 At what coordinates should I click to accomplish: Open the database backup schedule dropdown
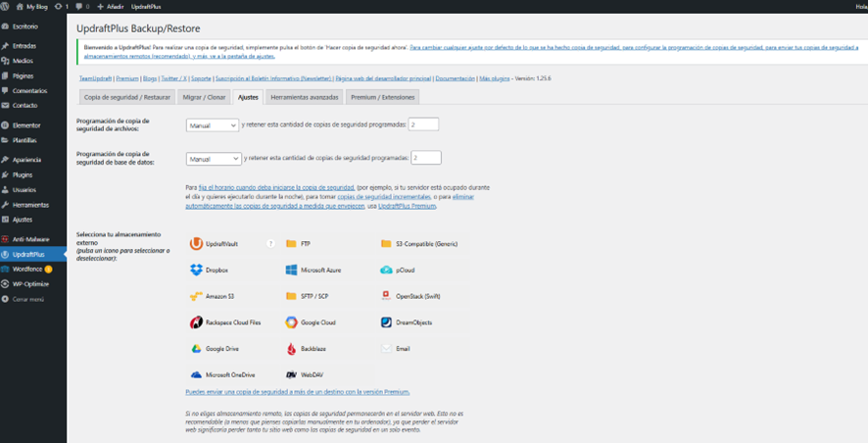pos(214,159)
